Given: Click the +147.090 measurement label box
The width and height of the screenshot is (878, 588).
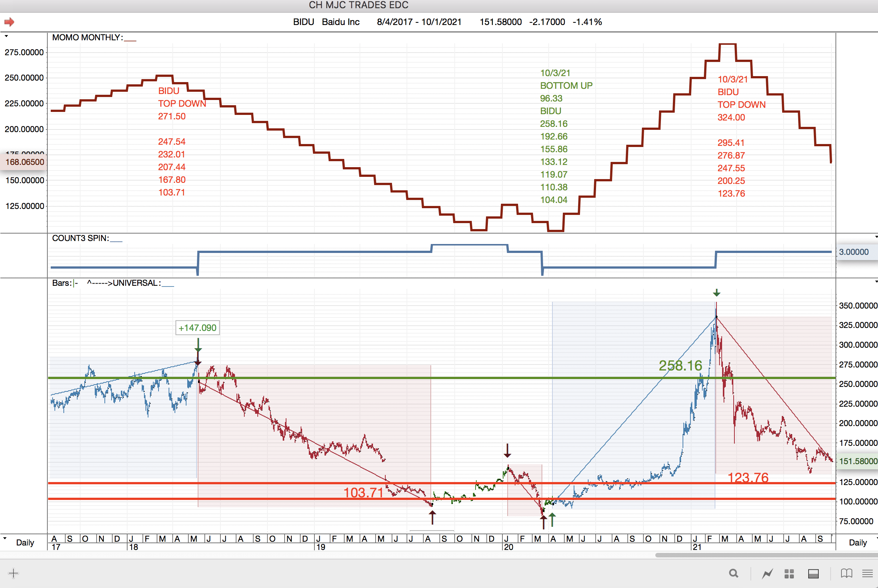Looking at the screenshot, I should [197, 328].
